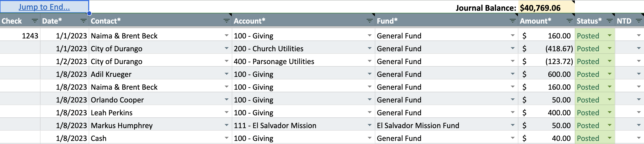Screen dimensions: 644x144
Task: Follow the Jump to End link
Action: point(44,7)
